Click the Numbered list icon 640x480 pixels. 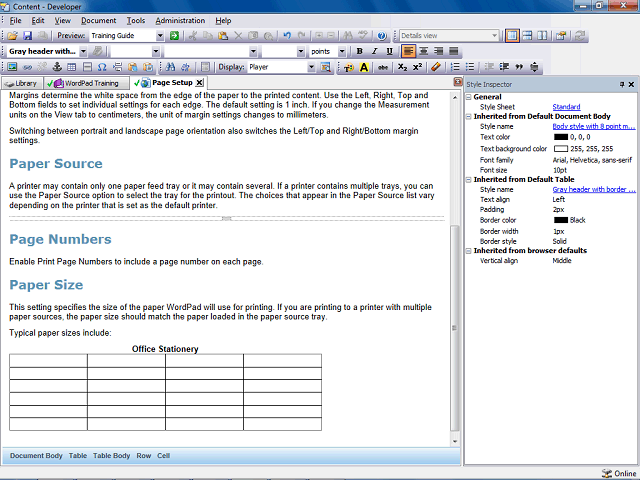click(x=455, y=67)
